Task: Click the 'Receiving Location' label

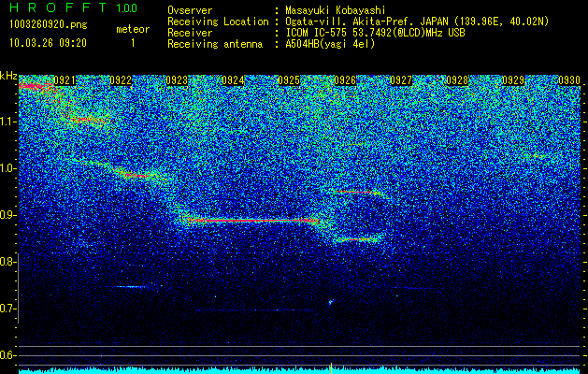Action: [218, 22]
